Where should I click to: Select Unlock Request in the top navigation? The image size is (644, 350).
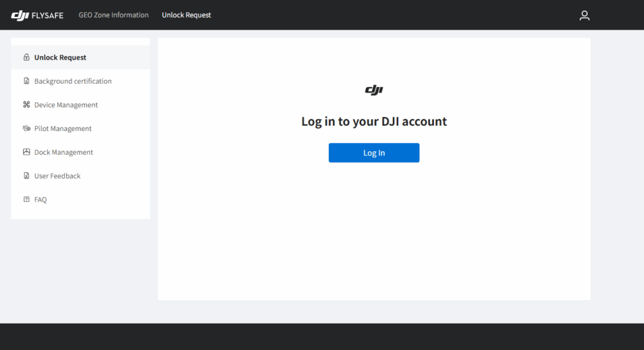point(186,15)
